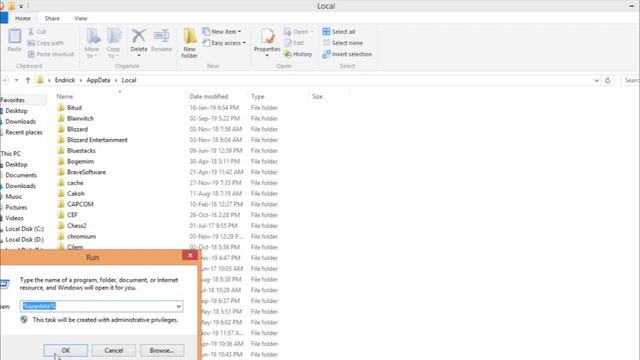The width and height of the screenshot is (640, 360).
Task: Go up one folder level arrow
Action: pyautogui.click(x=28, y=80)
